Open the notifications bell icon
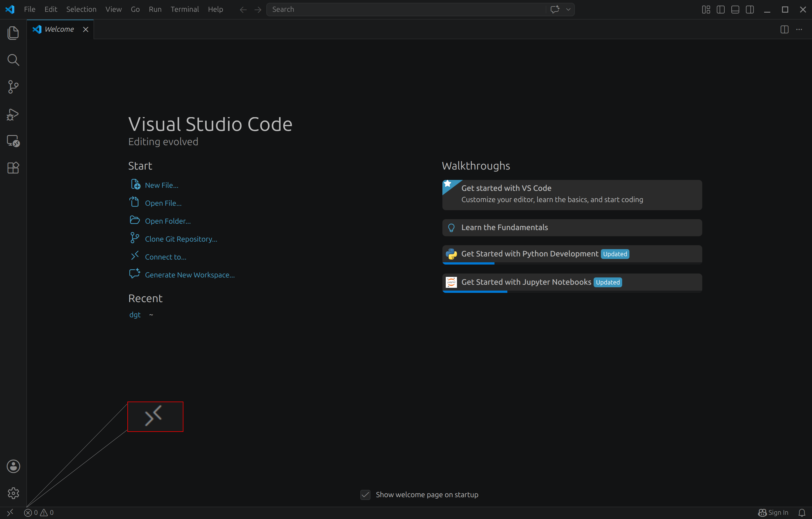The image size is (812, 519). (x=802, y=513)
